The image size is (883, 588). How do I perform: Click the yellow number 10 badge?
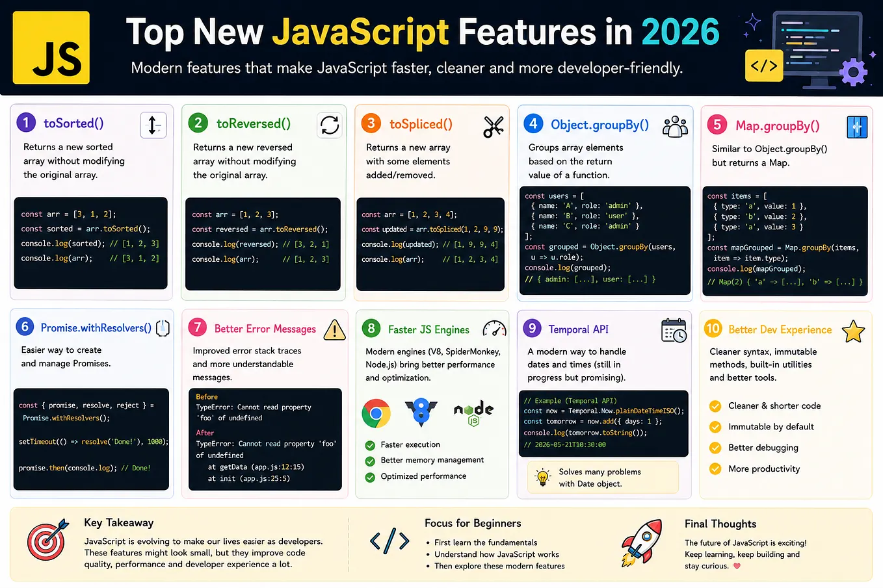click(713, 329)
